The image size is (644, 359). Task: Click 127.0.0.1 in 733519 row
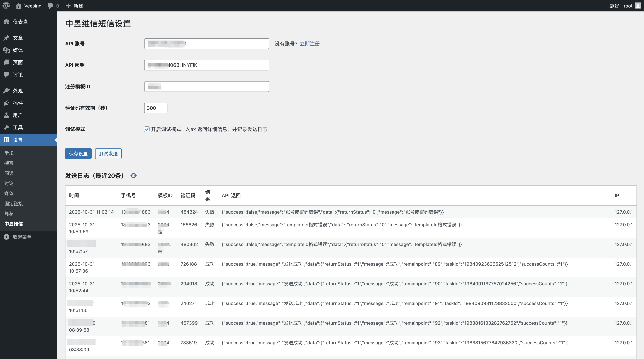pos(624,343)
